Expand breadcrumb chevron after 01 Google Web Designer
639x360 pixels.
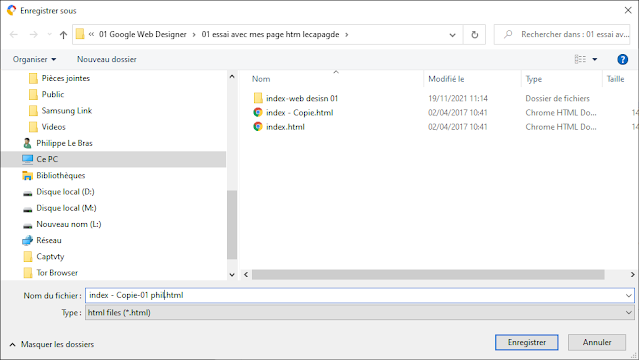pos(194,35)
